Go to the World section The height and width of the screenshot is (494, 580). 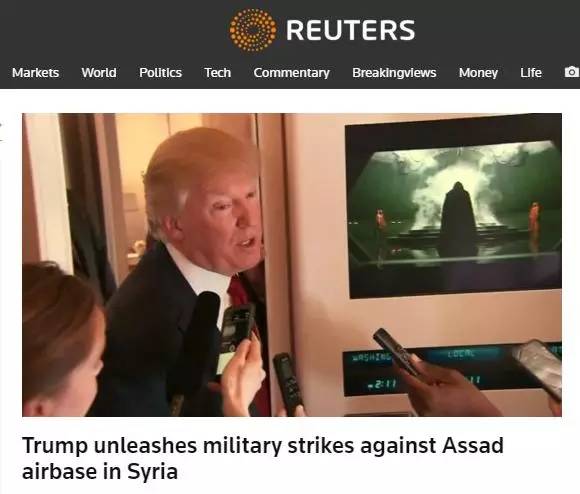pyautogui.click(x=99, y=73)
